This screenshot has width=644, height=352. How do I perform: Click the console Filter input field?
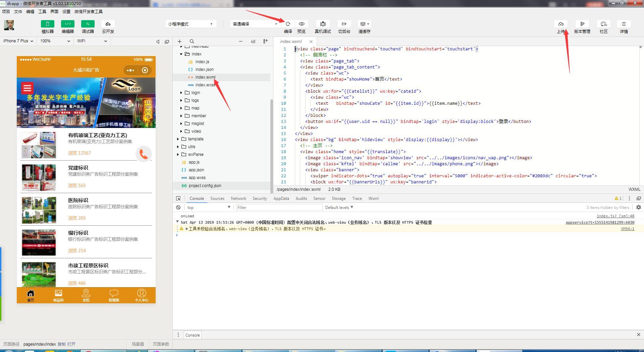(x=278, y=208)
